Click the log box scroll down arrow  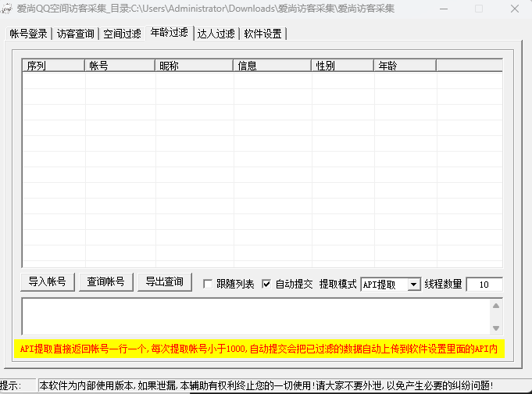[496, 328]
